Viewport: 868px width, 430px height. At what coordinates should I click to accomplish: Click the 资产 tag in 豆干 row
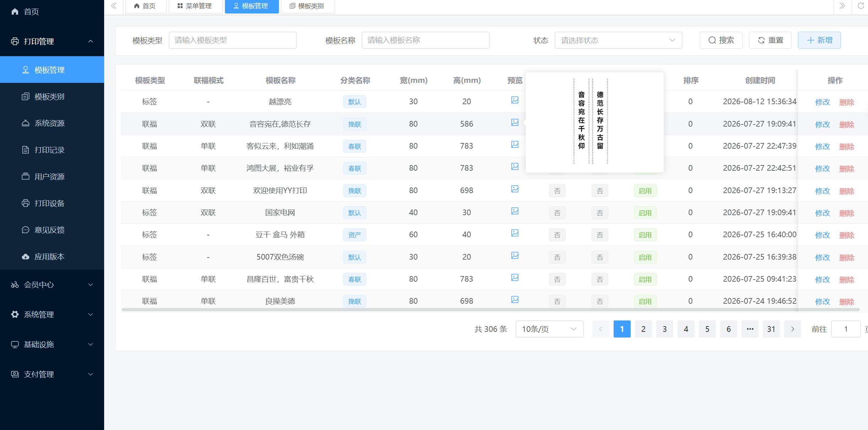click(x=355, y=235)
